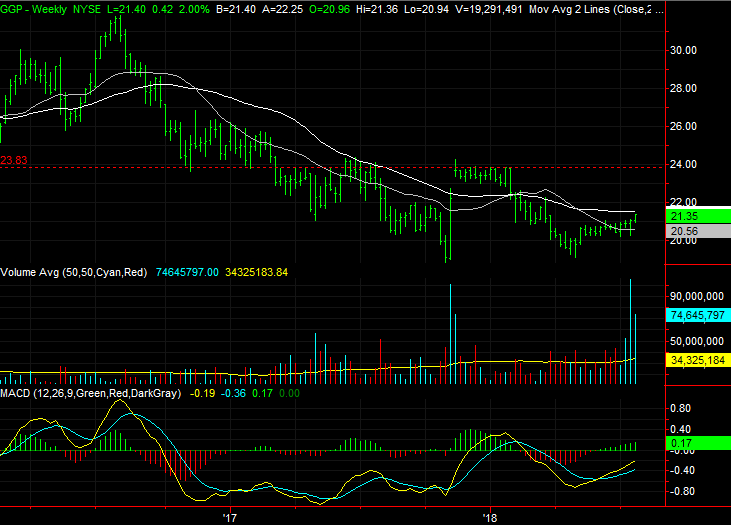Screen dimensions: 731x525
Task: Open the MACD (12,26,9) indicator label
Action: [x=90, y=394]
